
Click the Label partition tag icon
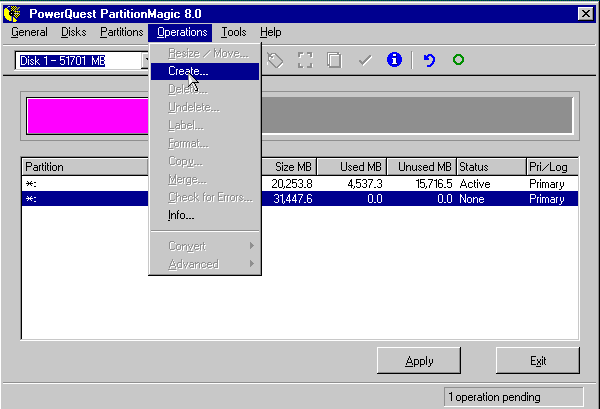(275, 60)
